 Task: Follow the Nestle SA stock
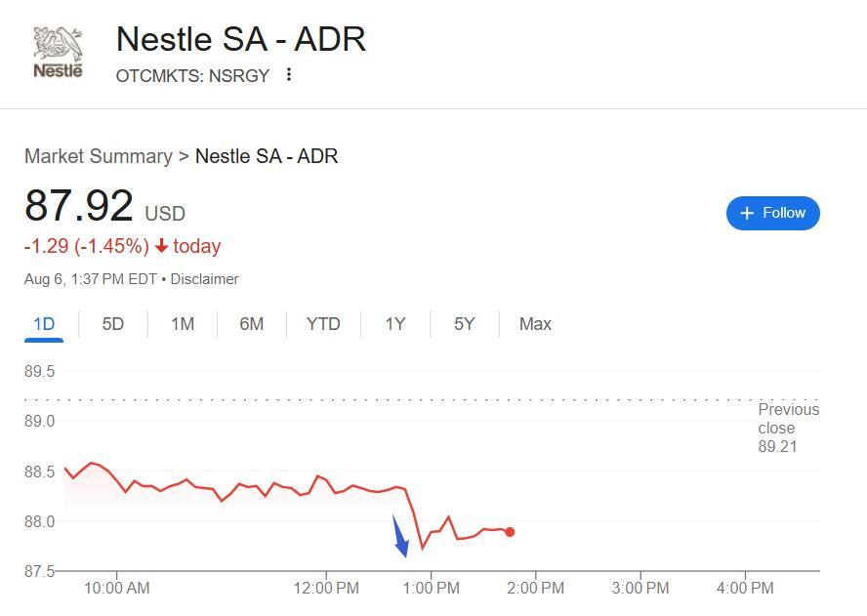click(x=772, y=213)
